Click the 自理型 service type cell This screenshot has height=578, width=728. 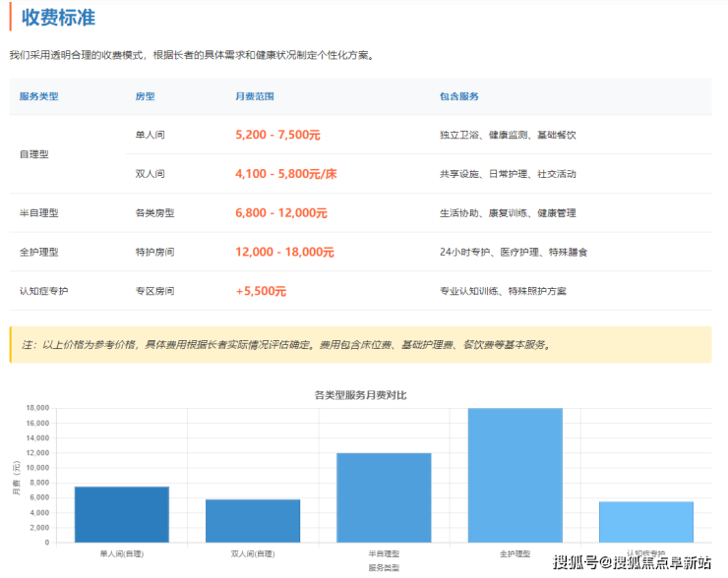tap(33, 154)
